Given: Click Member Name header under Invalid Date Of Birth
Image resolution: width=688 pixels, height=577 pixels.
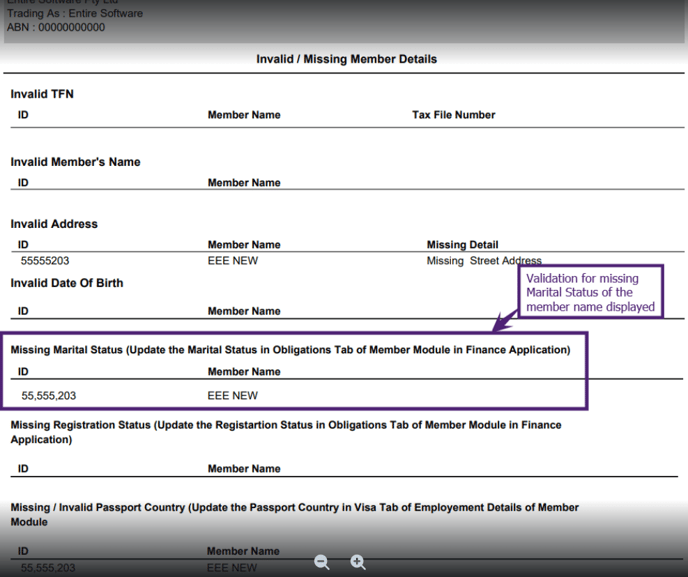Looking at the screenshot, I should [x=244, y=311].
